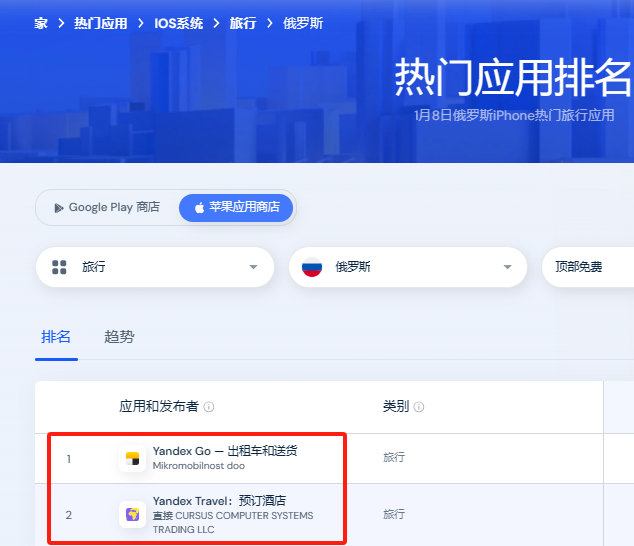Click 旅行 category in Yandex Travel row
This screenshot has width=634, height=546.
(x=394, y=514)
